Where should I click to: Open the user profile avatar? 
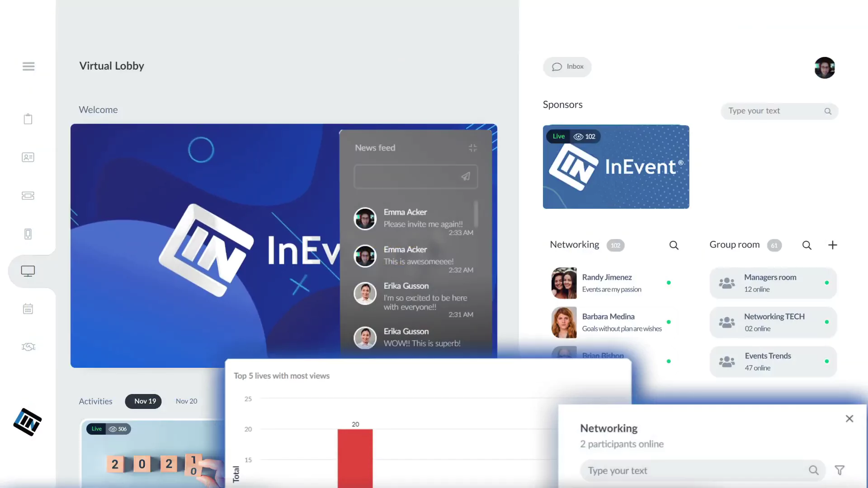click(825, 68)
